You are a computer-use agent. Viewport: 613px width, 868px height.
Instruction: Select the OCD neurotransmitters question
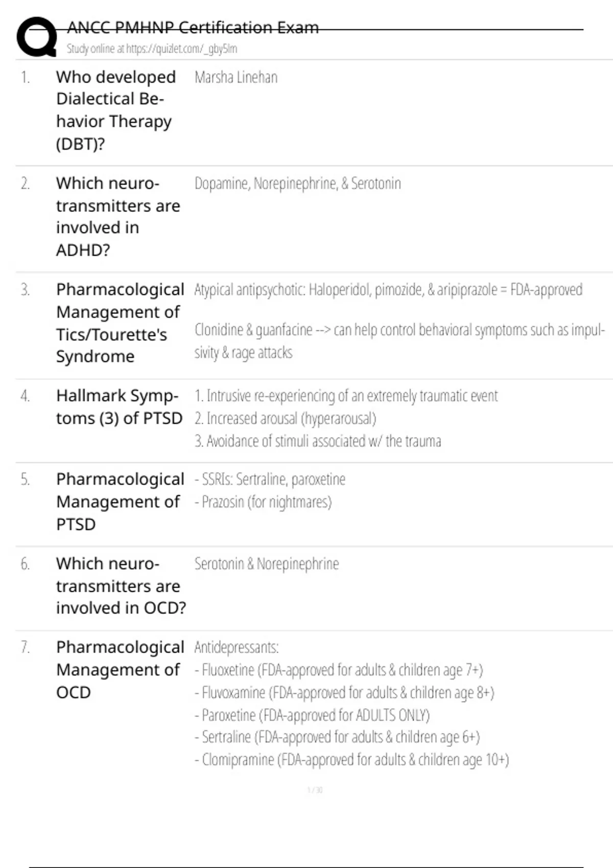pos(121,586)
